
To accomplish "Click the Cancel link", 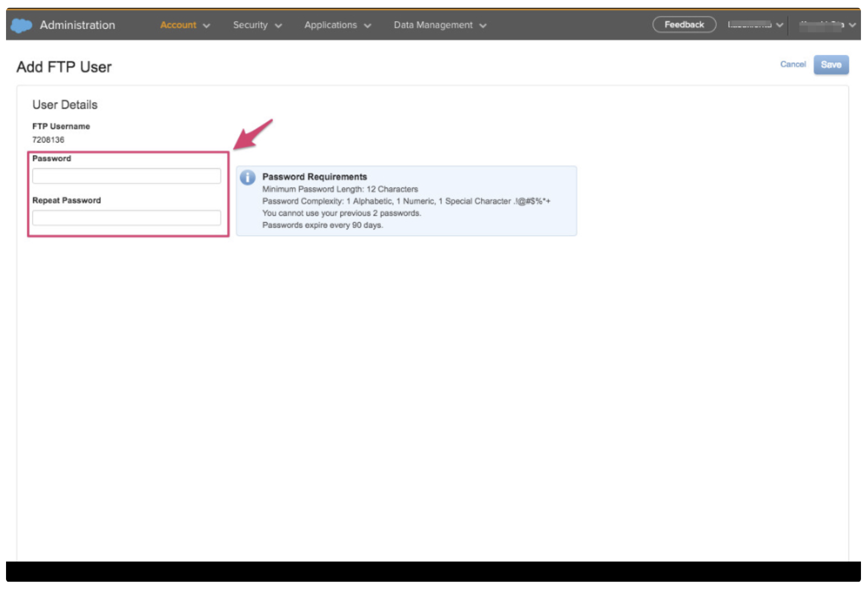I will pyautogui.click(x=793, y=64).
